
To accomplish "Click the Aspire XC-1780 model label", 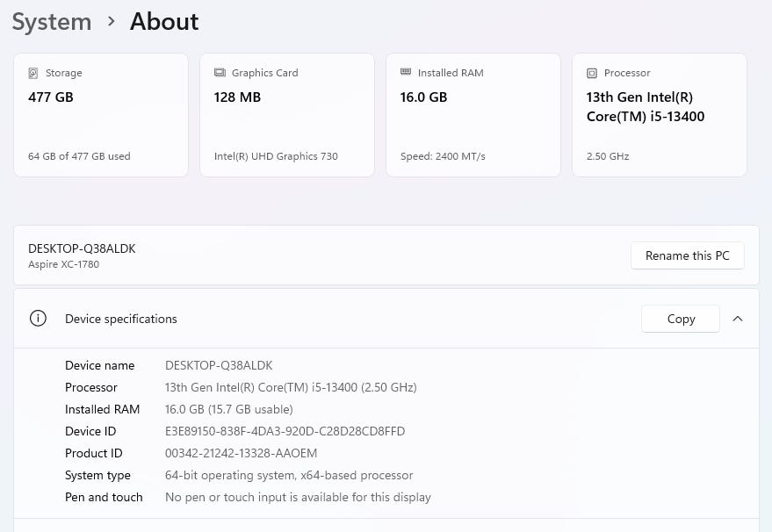I will 63,264.
